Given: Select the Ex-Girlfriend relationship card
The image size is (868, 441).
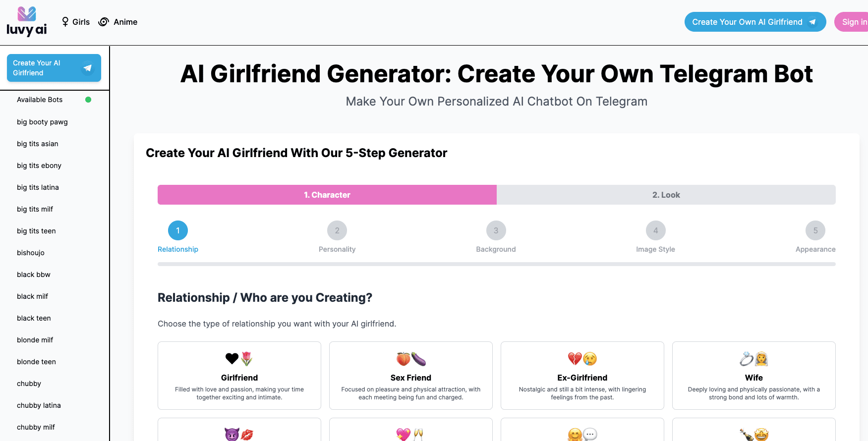Looking at the screenshot, I should (582, 376).
